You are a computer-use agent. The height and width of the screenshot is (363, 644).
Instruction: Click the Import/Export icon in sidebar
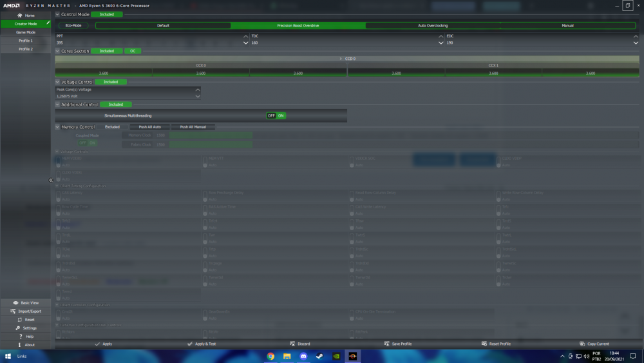click(x=13, y=311)
